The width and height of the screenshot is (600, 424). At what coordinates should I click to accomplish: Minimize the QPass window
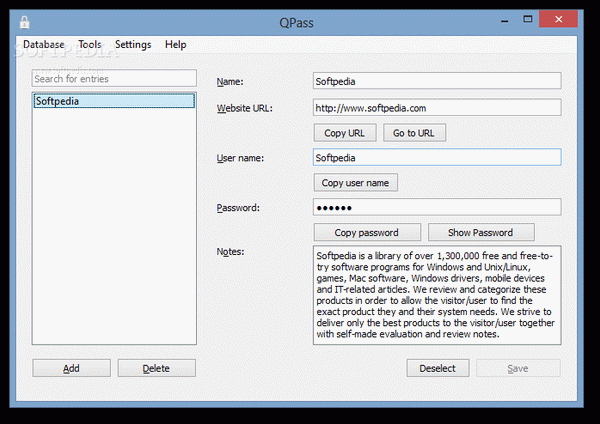tap(505, 20)
